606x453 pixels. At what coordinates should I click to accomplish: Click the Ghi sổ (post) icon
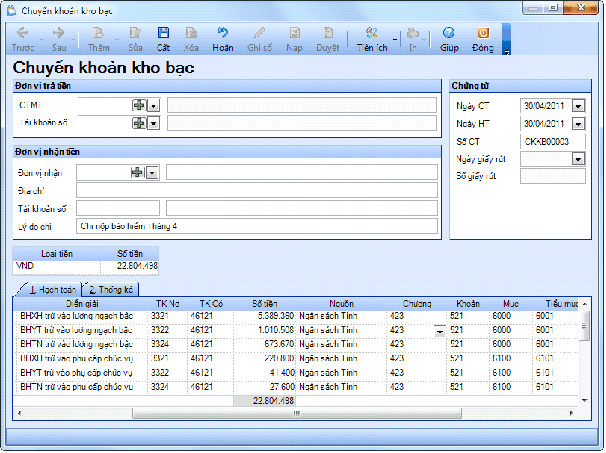(x=259, y=39)
